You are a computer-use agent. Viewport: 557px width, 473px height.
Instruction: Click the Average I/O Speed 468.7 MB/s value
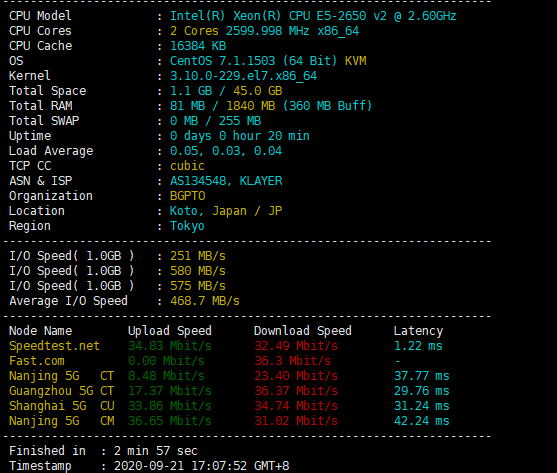click(x=205, y=301)
